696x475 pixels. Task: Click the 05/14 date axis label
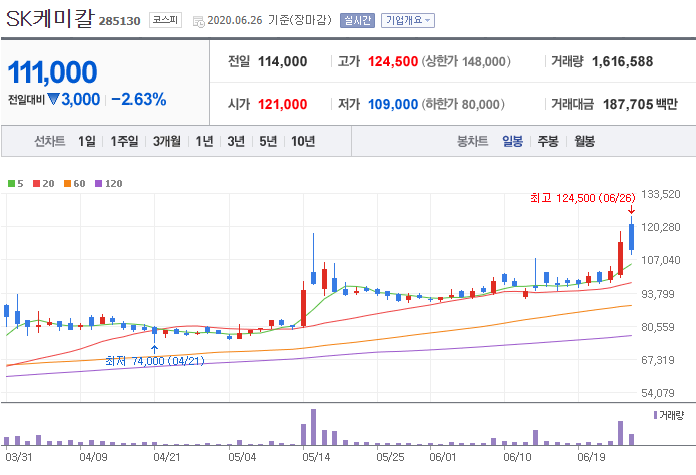click(316, 457)
